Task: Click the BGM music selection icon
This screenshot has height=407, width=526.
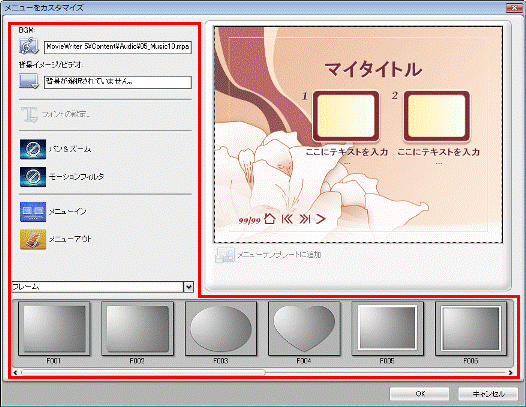Action: point(29,46)
